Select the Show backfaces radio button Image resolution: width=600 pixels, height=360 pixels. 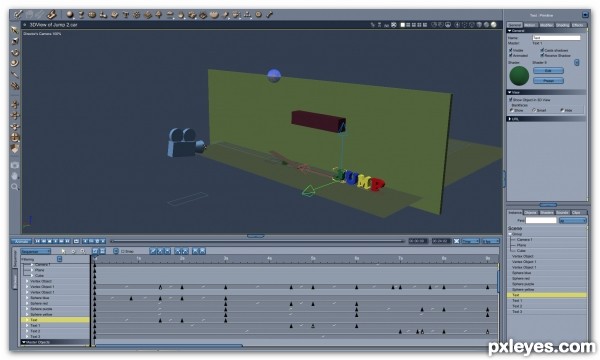[512, 110]
